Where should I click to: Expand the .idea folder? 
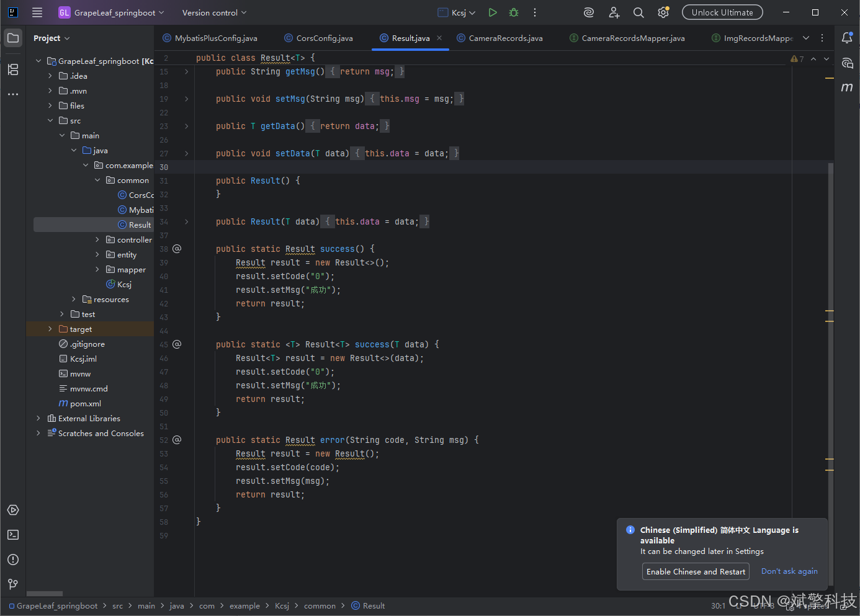(50, 76)
